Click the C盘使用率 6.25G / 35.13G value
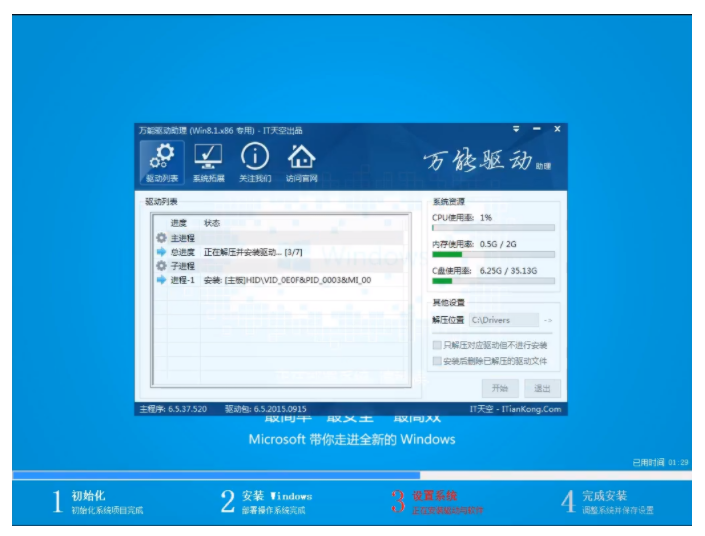Viewport: 705px width, 536px height. click(x=508, y=271)
